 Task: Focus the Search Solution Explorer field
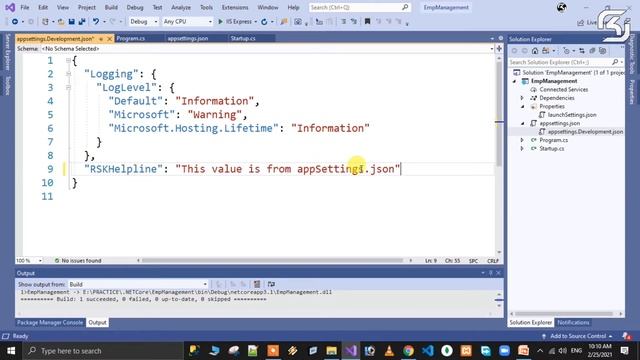(x=565, y=62)
